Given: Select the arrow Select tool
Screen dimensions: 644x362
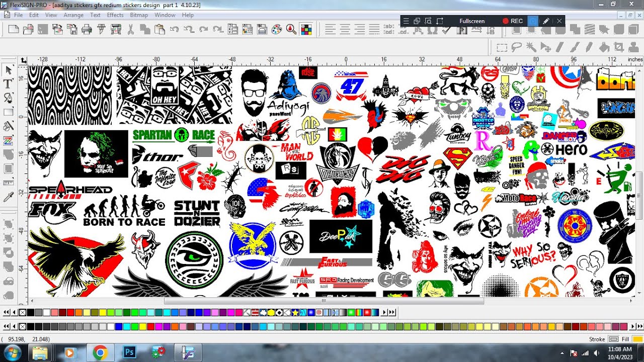Looking at the screenshot, I should pyautogui.click(x=9, y=69).
